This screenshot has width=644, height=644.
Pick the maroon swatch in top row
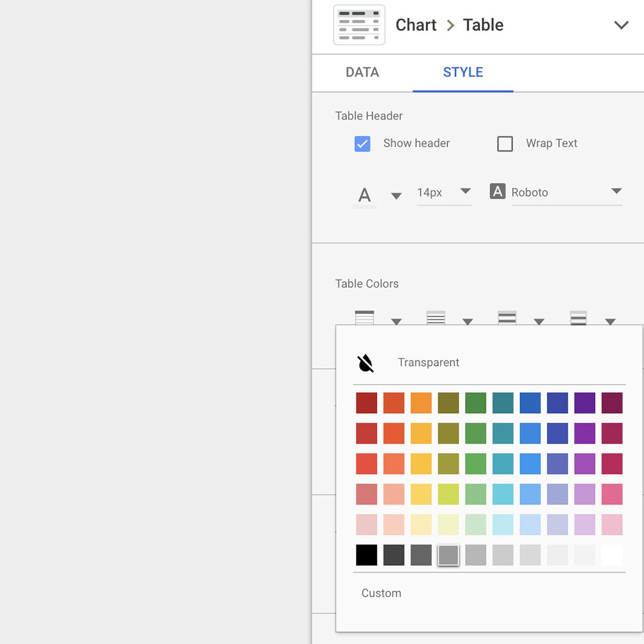click(x=612, y=403)
